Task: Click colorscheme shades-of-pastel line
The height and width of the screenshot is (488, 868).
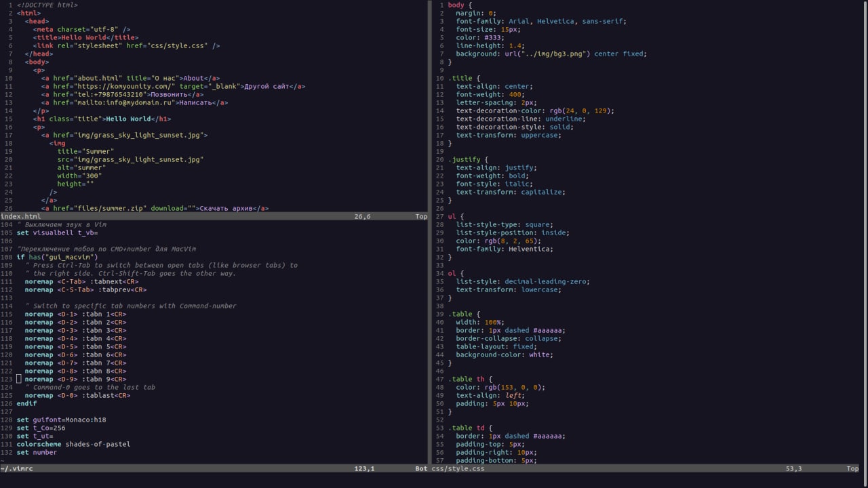Action: (73, 444)
